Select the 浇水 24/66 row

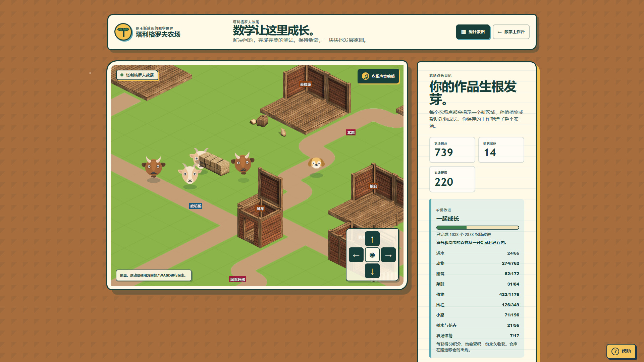point(478,253)
